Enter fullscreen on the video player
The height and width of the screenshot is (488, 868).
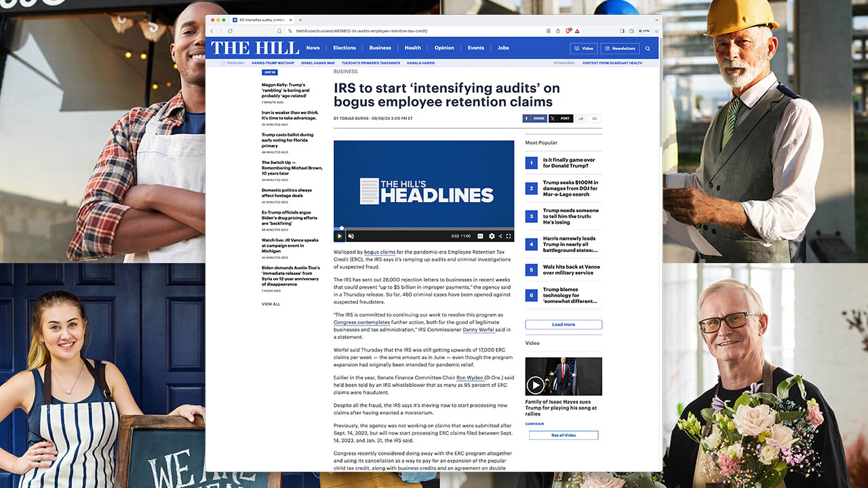tap(509, 236)
